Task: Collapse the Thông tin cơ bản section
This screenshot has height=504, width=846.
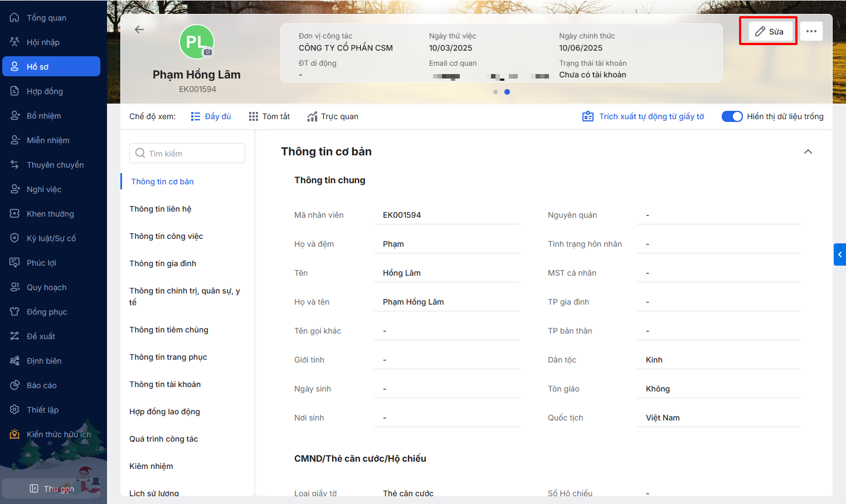Action: point(808,151)
